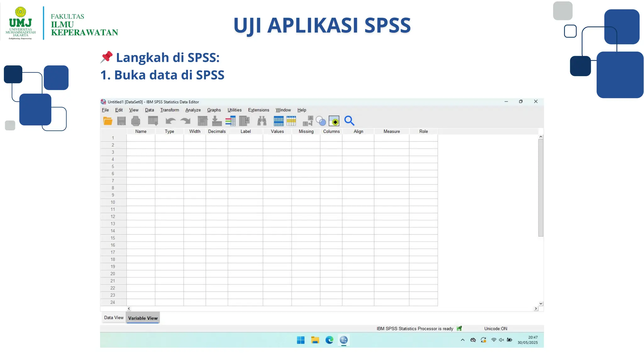This screenshot has height=362, width=644.
Task: Open data document using folder icon
Action: pyautogui.click(x=108, y=121)
